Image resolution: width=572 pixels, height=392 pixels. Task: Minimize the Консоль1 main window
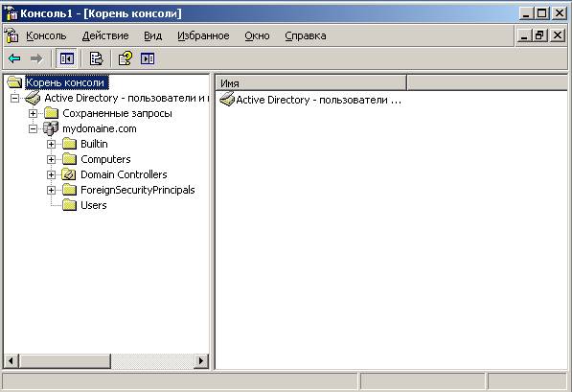click(x=526, y=13)
